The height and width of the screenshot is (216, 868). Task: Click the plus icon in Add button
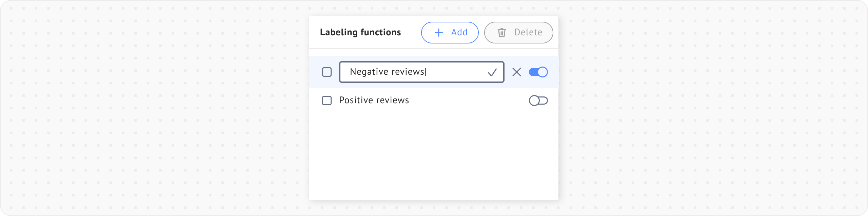439,33
